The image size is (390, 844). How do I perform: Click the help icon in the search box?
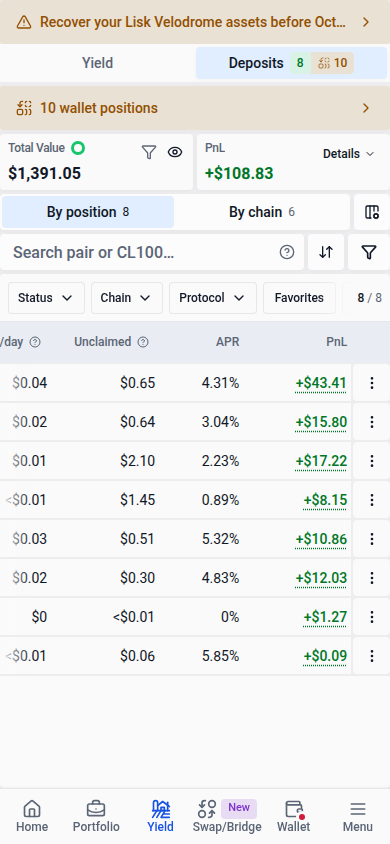(287, 252)
